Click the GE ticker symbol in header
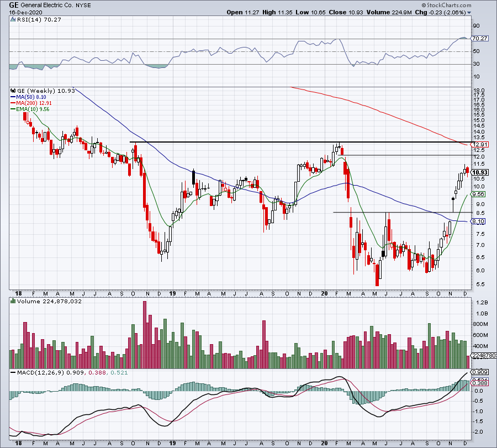Screen dimensions: 497x448 point(14,5)
